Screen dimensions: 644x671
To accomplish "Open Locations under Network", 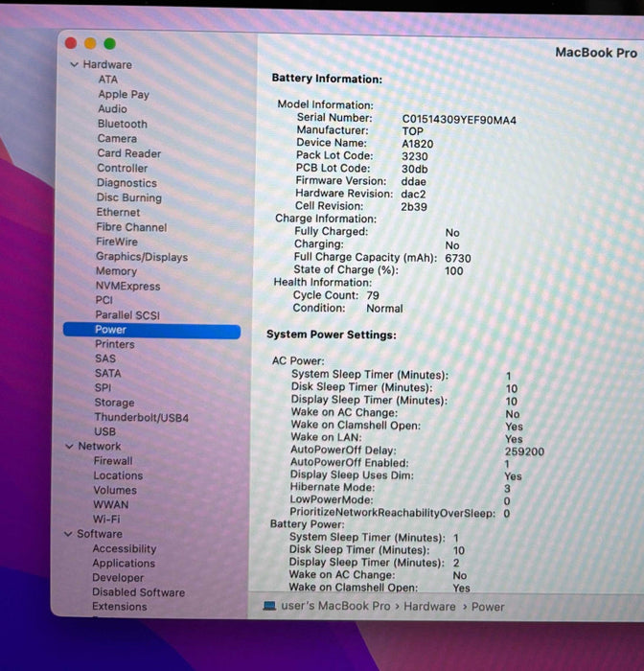I will 118,475.
